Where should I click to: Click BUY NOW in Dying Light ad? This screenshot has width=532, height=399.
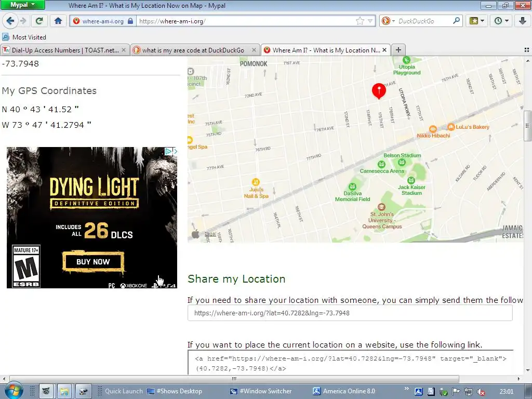coord(93,262)
